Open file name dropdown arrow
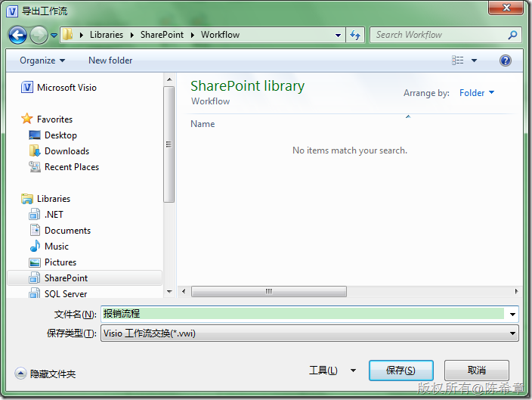 point(512,314)
